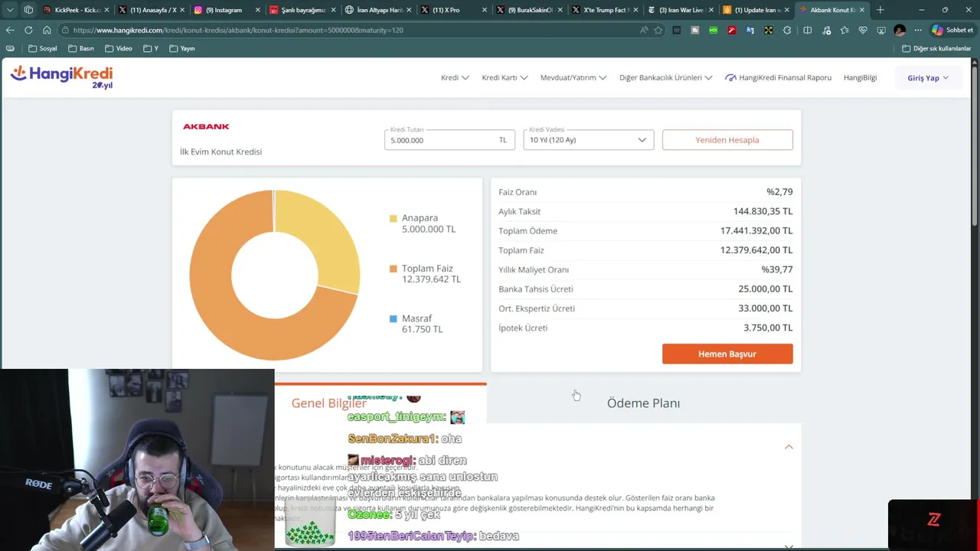This screenshot has width=980, height=551.
Task: Toggle split screen view icon
Action: [808, 30]
